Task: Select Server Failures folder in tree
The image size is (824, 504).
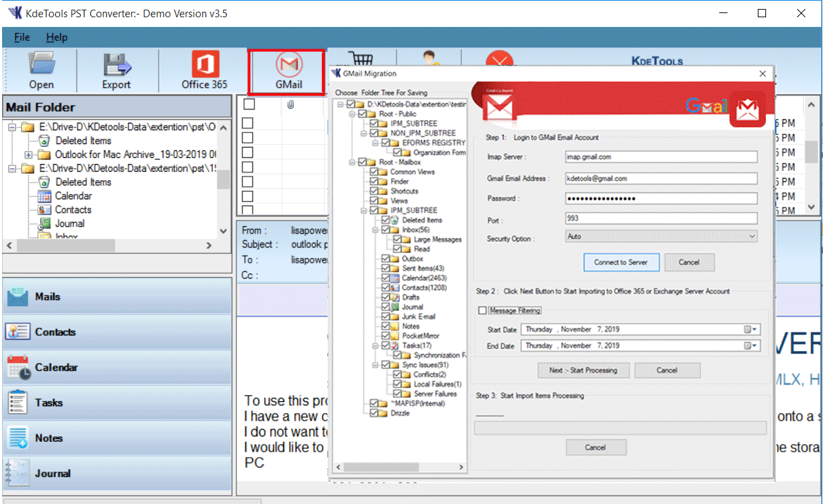Action: click(x=435, y=394)
